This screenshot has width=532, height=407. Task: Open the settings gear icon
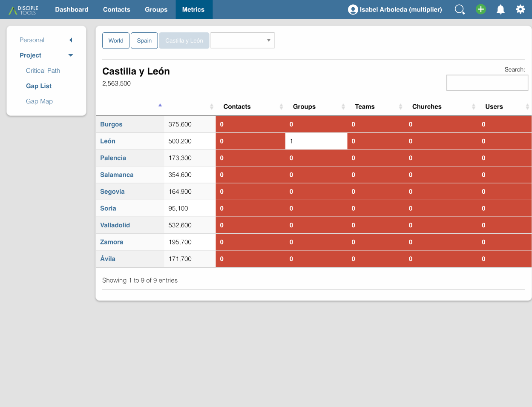[x=520, y=9]
